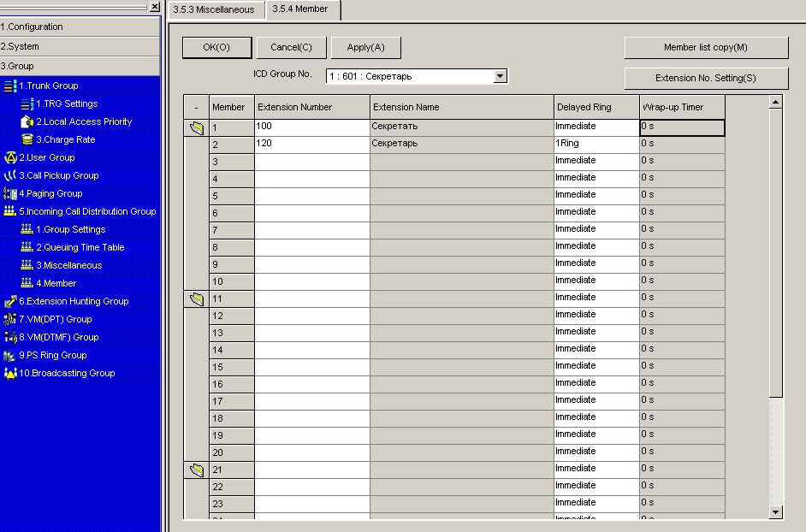Image resolution: width=806 pixels, height=532 pixels.
Task: Click Extension No. Setting(S) button
Action: pos(706,78)
